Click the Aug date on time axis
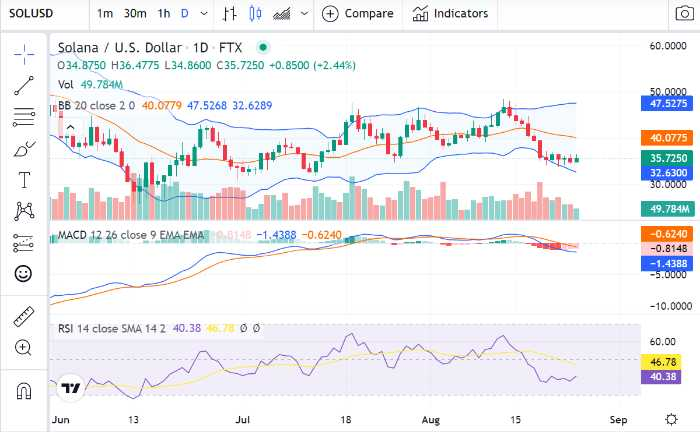This screenshot has width=700, height=435. pos(431,420)
